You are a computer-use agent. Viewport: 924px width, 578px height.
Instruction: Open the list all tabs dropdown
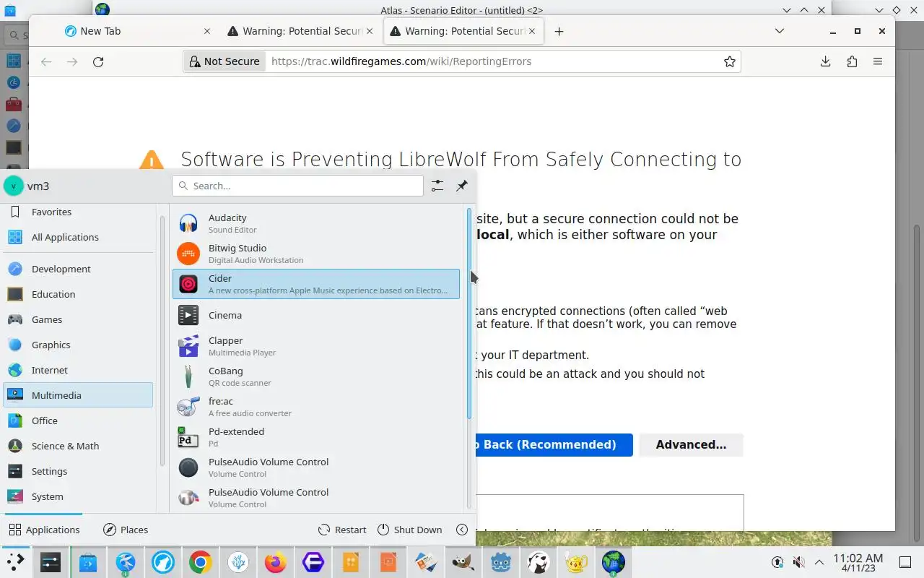coord(780,31)
